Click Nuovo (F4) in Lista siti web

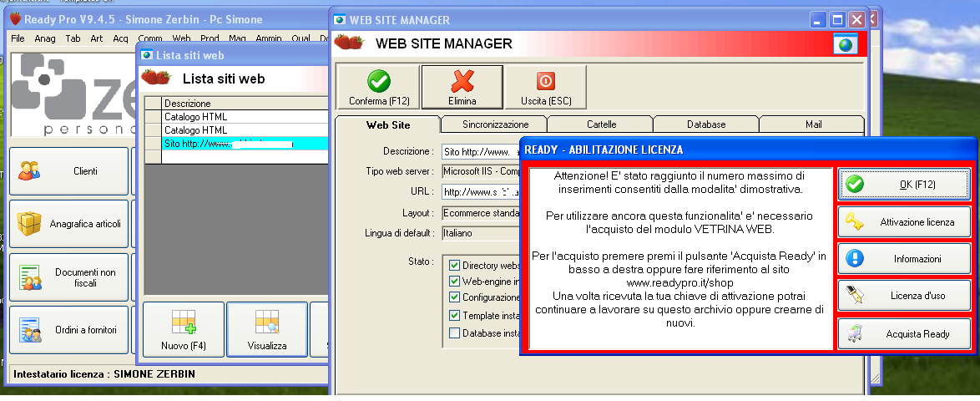tap(183, 329)
